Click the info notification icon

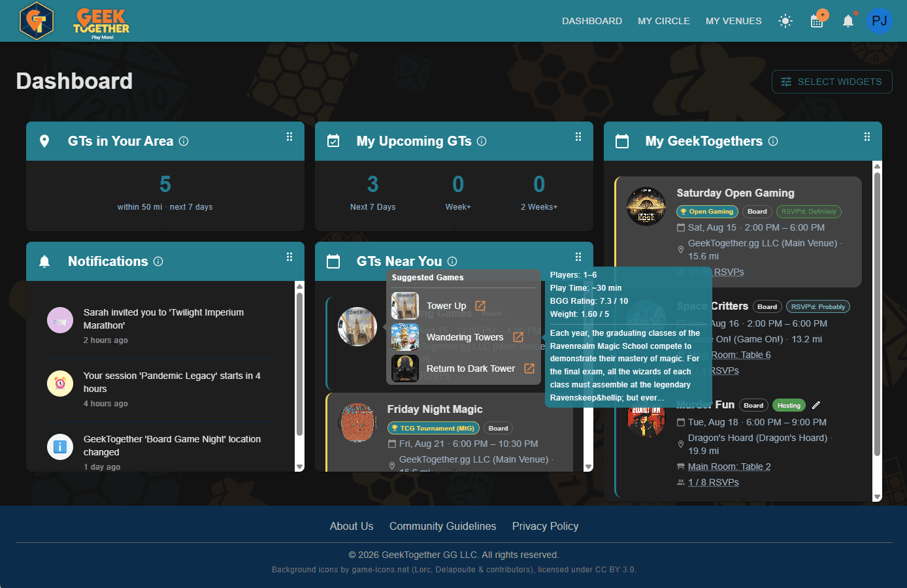click(60, 447)
